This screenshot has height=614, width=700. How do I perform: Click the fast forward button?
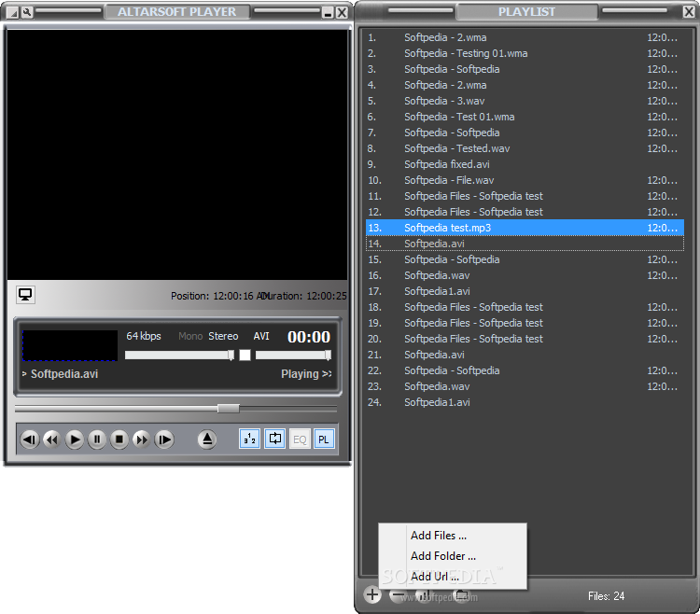point(142,440)
